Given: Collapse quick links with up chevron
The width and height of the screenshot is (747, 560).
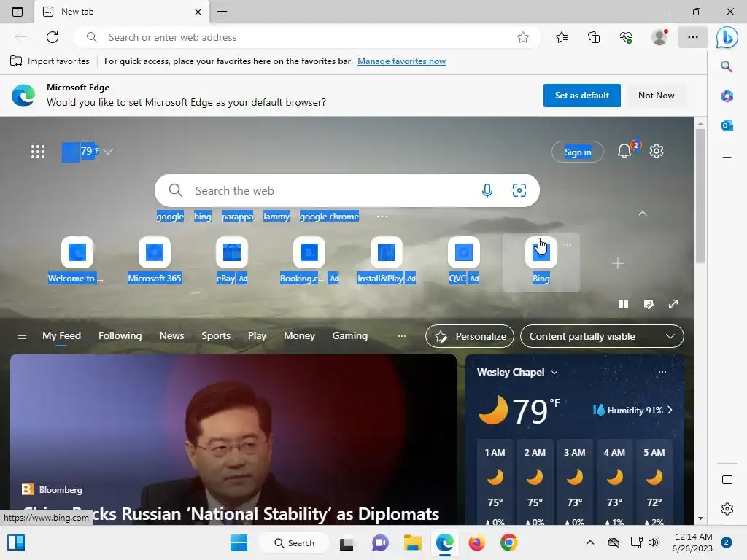Looking at the screenshot, I should click(643, 214).
